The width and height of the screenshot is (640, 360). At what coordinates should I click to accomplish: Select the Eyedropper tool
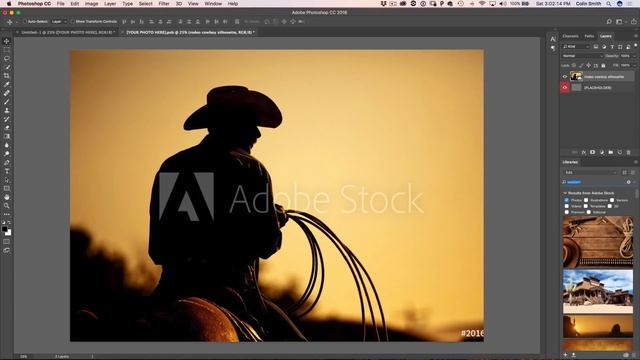pyautogui.click(x=7, y=84)
